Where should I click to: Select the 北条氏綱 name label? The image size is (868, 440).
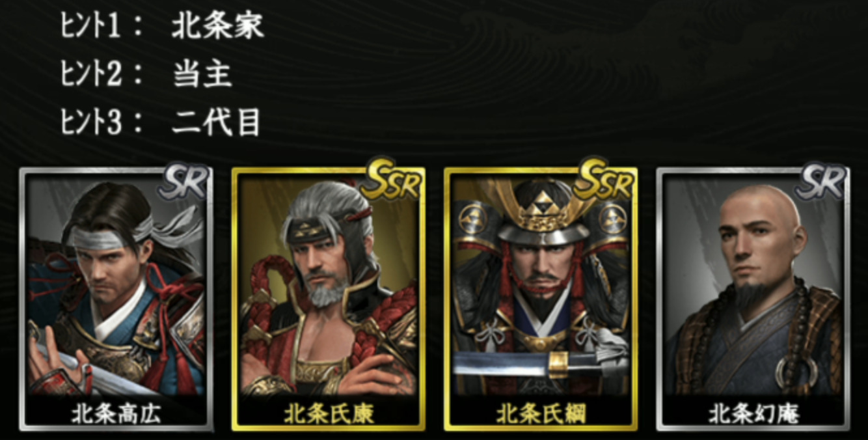(x=541, y=413)
